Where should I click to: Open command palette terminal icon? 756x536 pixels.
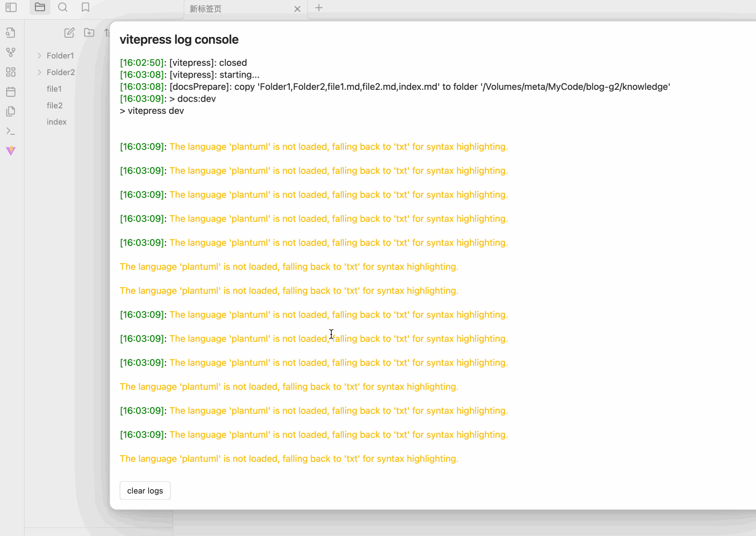tap(10, 131)
